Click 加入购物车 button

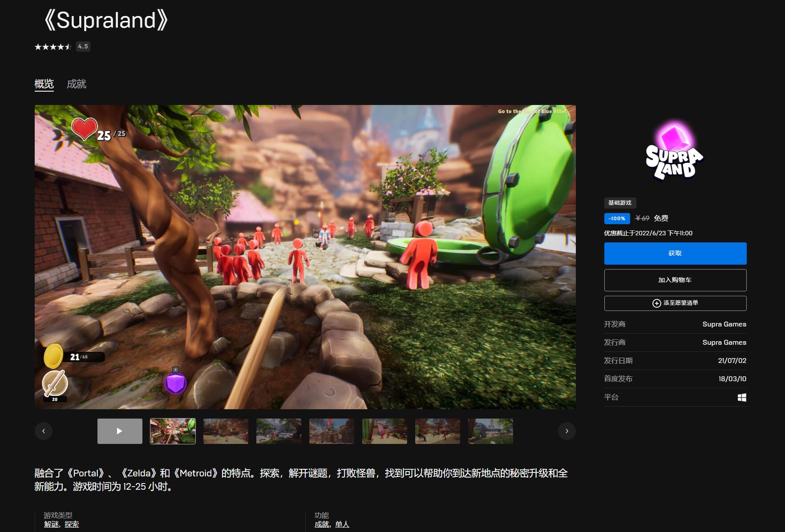click(675, 280)
